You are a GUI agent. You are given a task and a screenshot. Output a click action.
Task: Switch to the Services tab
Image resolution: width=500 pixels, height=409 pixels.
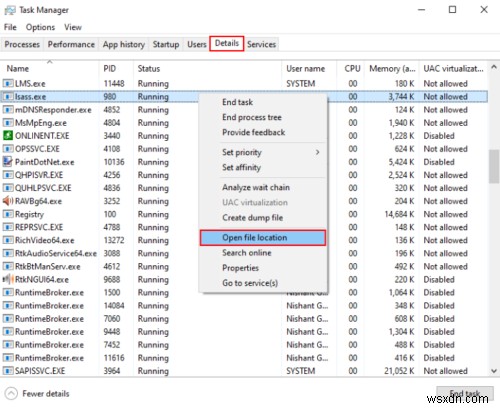pyautogui.click(x=262, y=44)
